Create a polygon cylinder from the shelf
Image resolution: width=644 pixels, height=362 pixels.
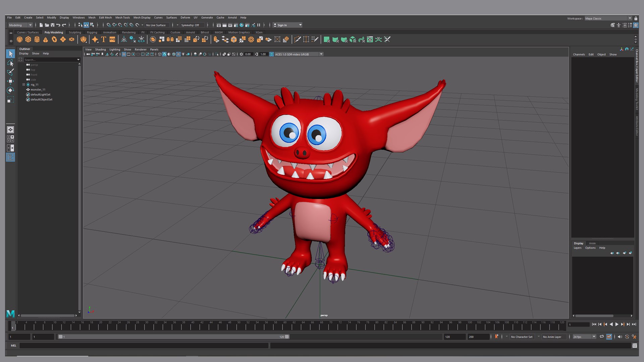(x=37, y=40)
